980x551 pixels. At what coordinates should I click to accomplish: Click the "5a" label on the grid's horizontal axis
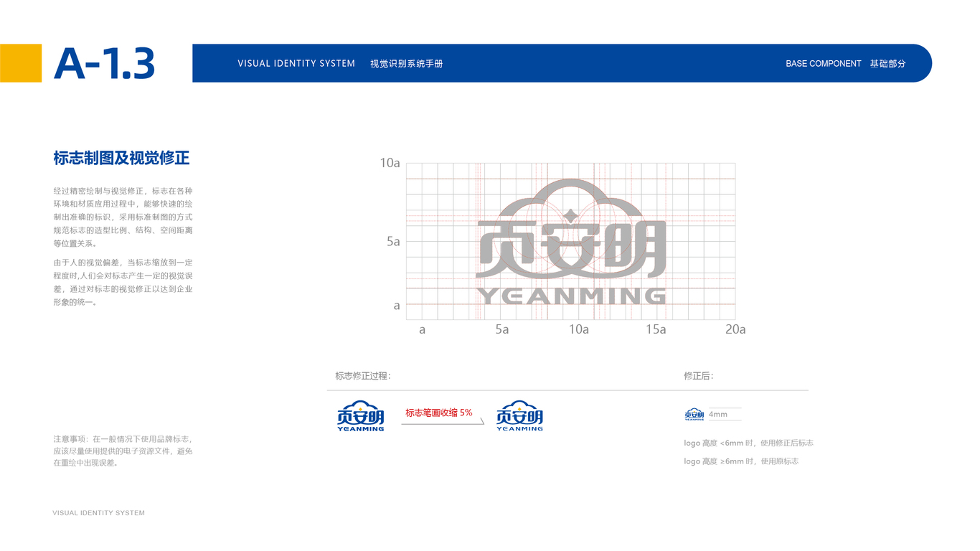[x=501, y=330]
